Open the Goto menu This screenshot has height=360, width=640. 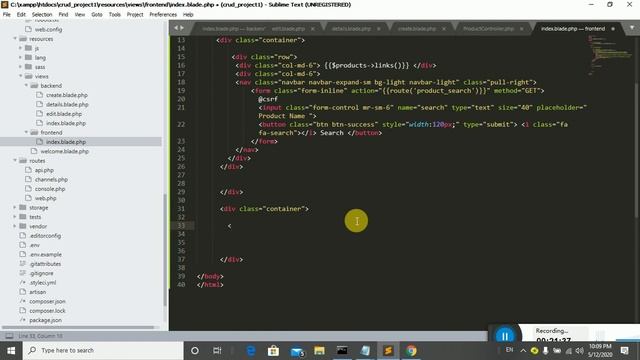point(97,14)
